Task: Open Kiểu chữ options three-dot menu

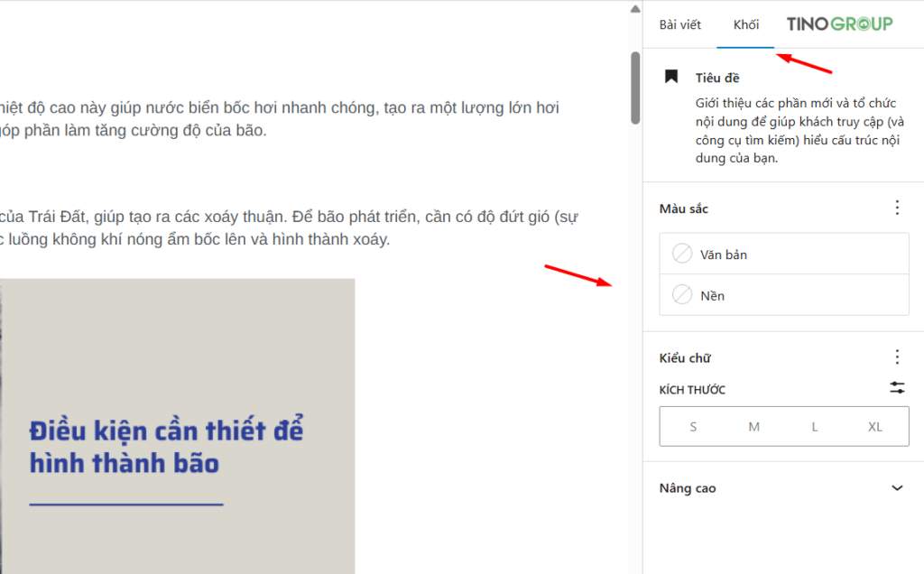Action: (x=897, y=356)
